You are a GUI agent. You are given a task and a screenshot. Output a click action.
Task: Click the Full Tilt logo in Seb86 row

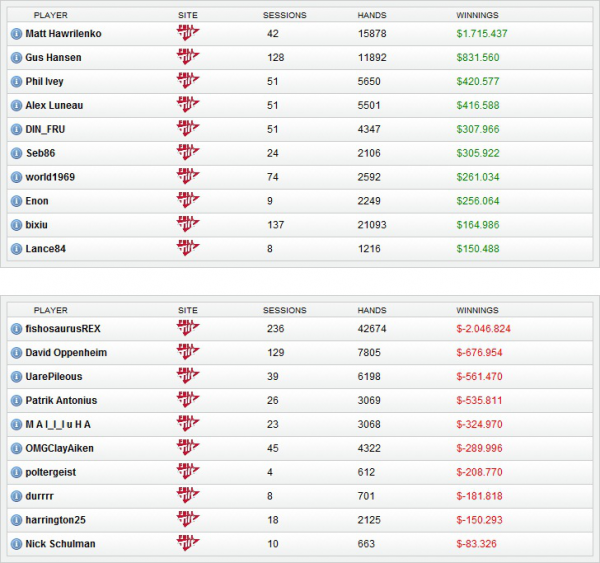coord(187,153)
